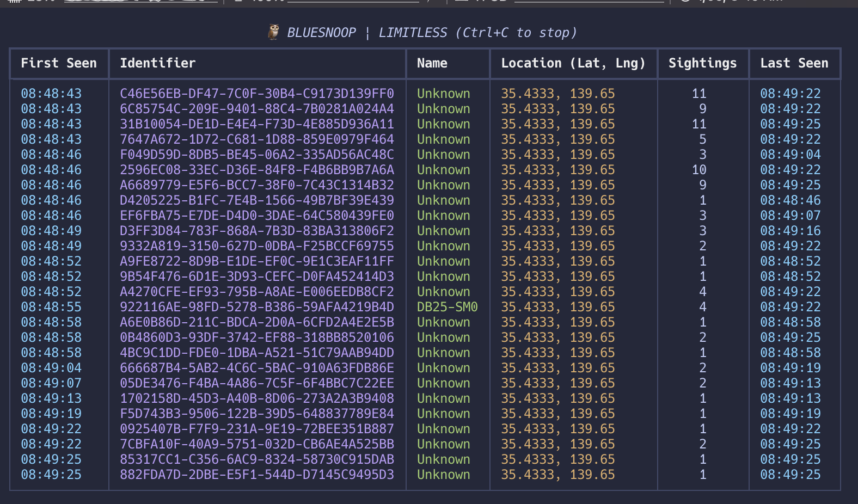Click sightings count 10 in the 2596EC08 row
The width and height of the screenshot is (858, 504).
coord(699,170)
